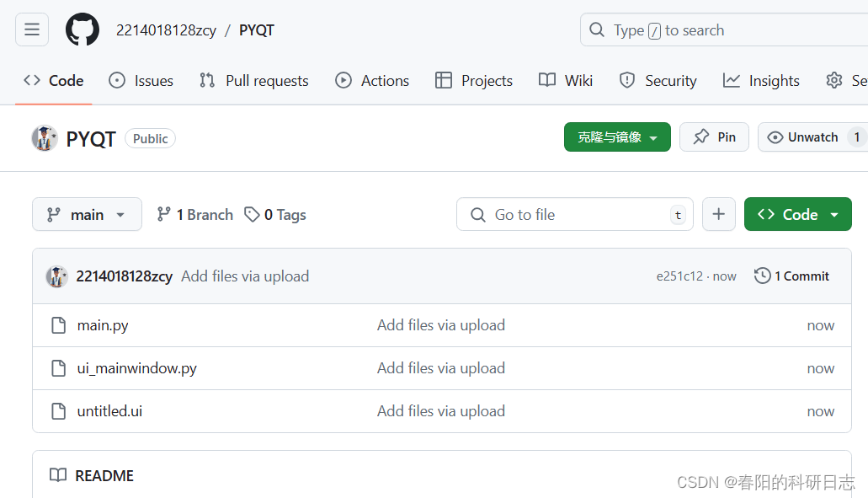Pin the repository with the Pin button
The image size is (868, 498).
pos(714,137)
